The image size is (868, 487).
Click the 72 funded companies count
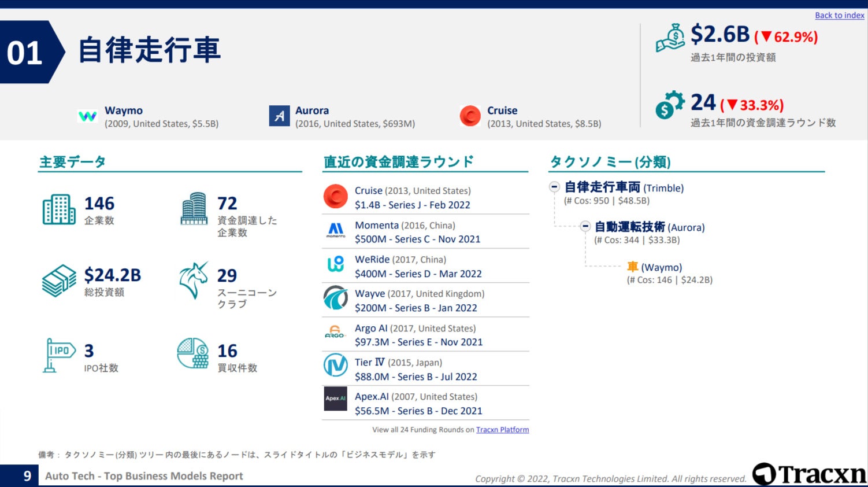click(x=227, y=204)
